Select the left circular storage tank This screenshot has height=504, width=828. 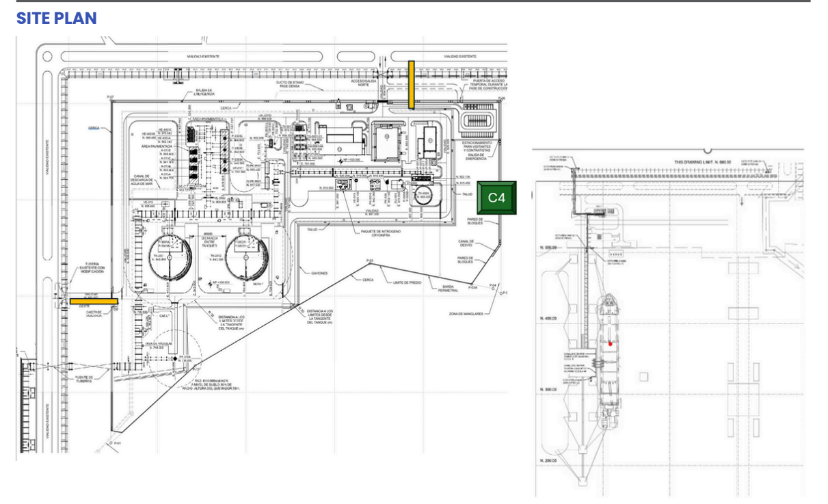click(x=168, y=258)
